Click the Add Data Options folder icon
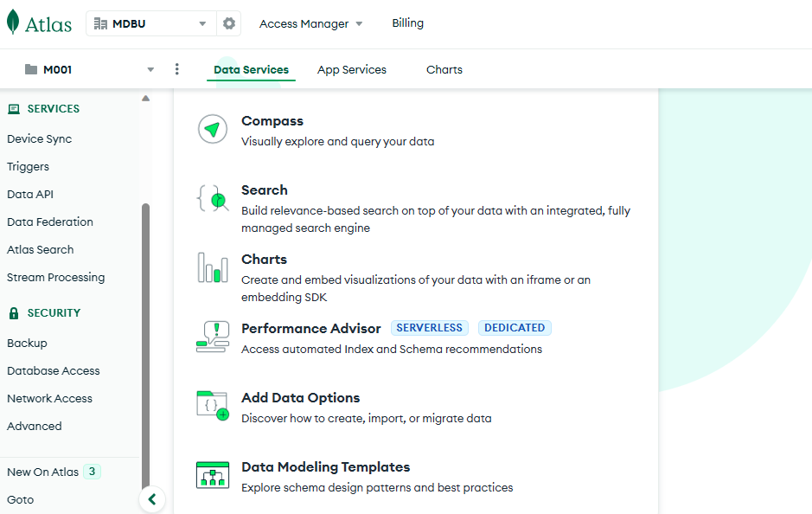 coord(212,405)
